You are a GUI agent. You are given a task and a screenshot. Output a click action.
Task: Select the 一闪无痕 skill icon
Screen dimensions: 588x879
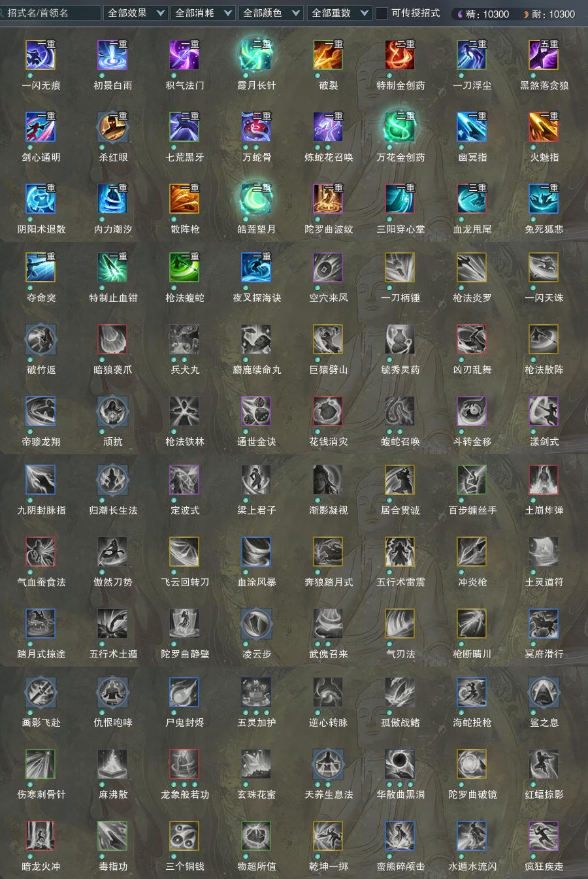[41, 55]
